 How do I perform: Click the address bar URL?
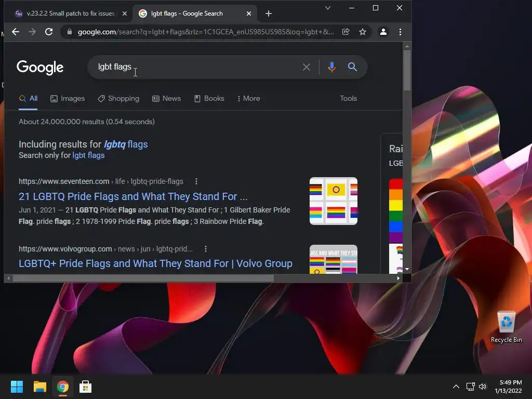[x=206, y=32]
